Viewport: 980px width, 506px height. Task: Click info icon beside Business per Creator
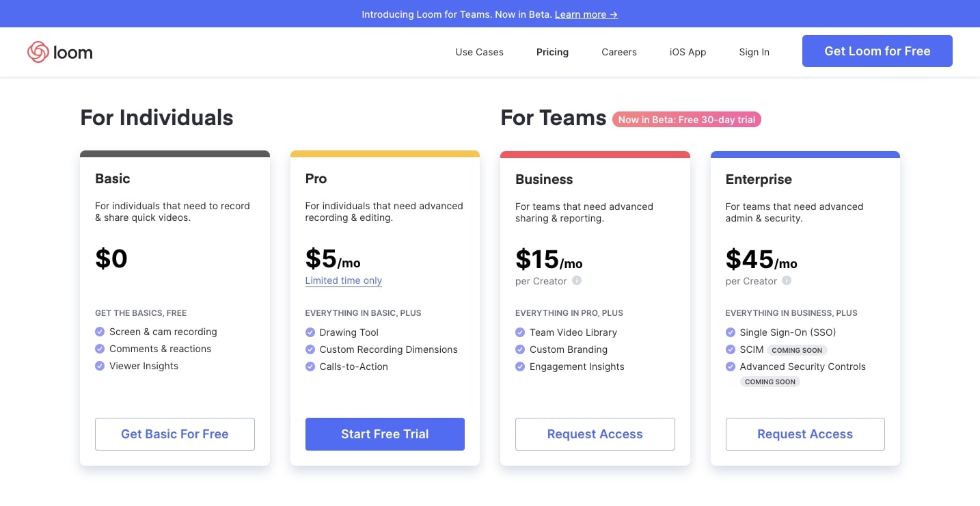(x=577, y=281)
